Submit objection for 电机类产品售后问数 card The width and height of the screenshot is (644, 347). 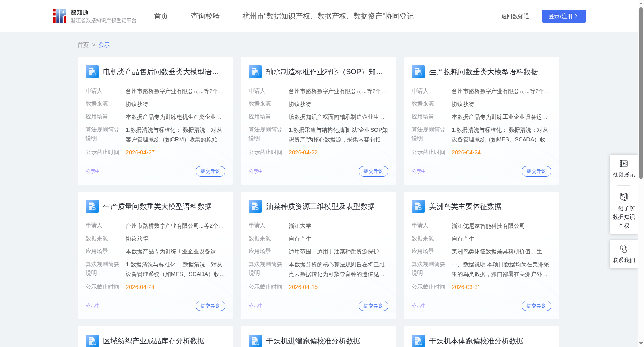(x=210, y=171)
